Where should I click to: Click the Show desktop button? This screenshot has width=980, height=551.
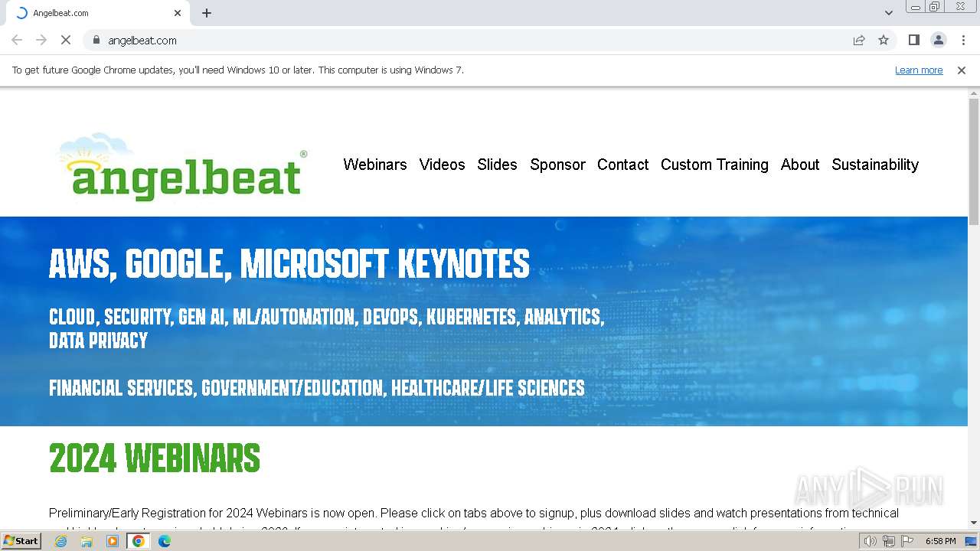(x=971, y=541)
